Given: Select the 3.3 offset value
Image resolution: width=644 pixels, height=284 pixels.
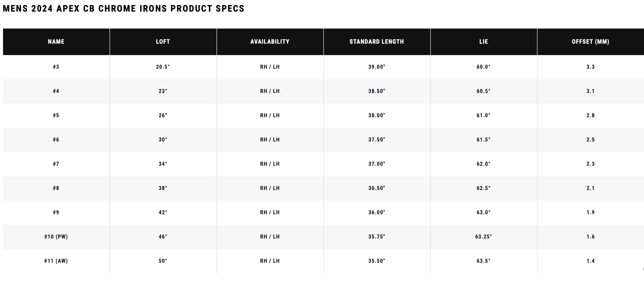Looking at the screenshot, I should click(590, 67).
